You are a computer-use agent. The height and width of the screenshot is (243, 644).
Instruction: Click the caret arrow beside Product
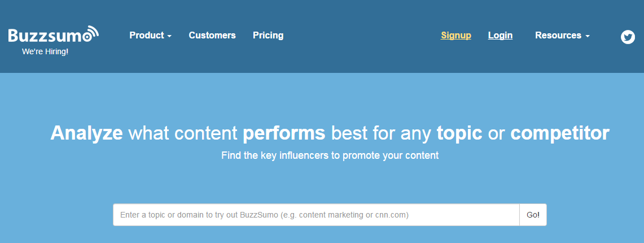169,36
